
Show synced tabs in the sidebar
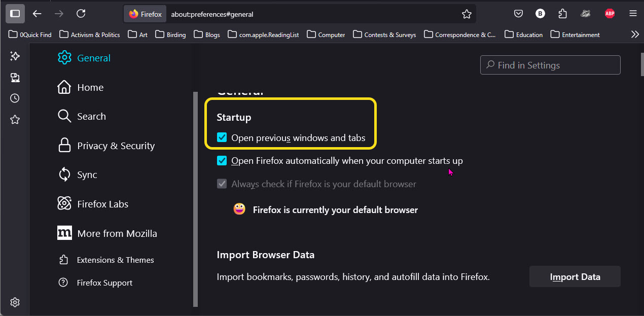click(15, 77)
